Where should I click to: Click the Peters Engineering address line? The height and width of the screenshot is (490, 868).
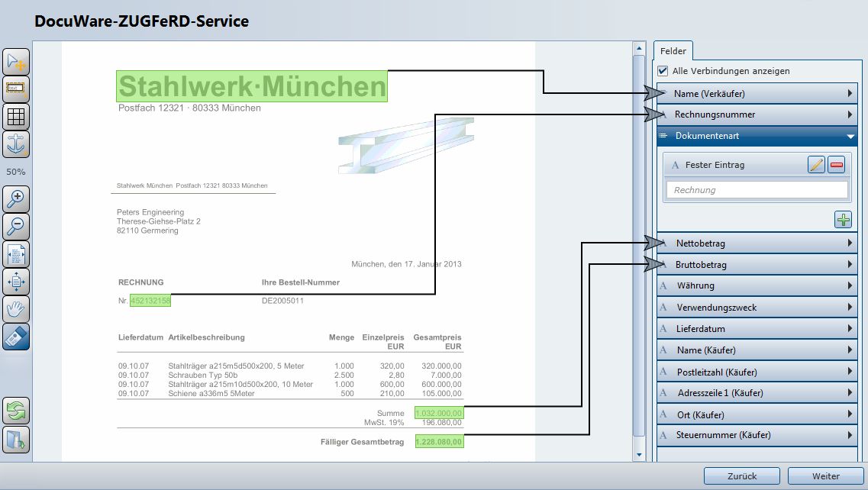click(x=150, y=212)
